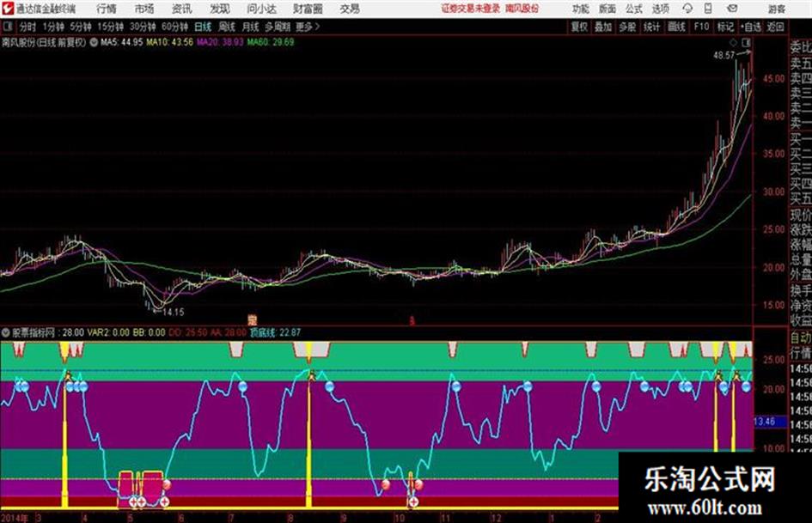Click the mobile phone icon in the title bar
This screenshot has height=523, width=812.
click(708, 9)
